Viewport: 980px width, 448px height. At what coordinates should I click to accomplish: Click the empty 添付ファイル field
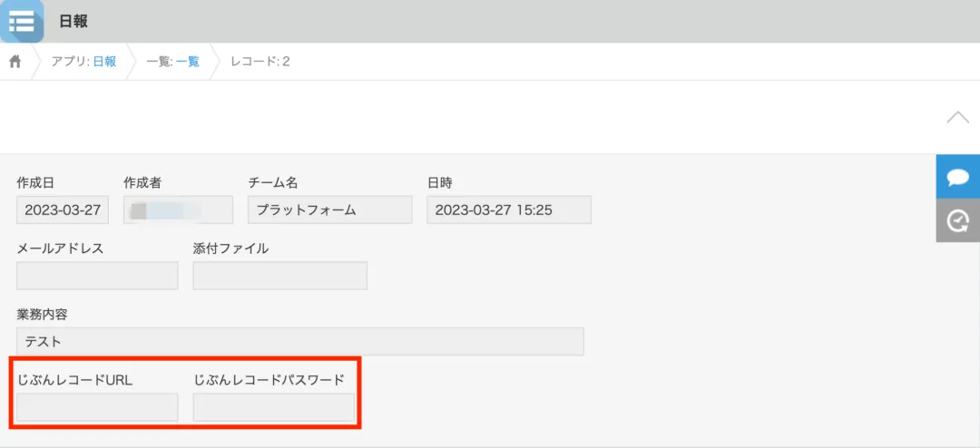pos(280,276)
